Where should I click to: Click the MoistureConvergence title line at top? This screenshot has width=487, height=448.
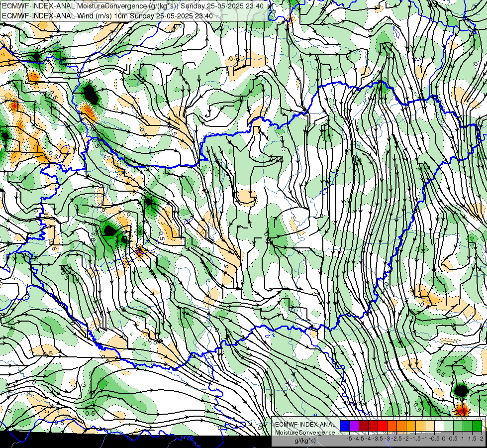click(x=133, y=6)
